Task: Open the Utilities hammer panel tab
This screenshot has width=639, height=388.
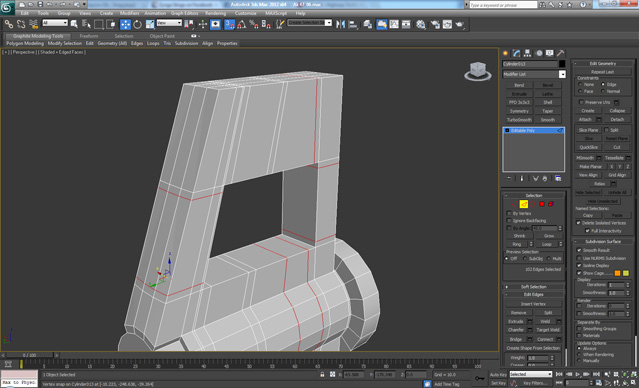Action: (x=560, y=53)
